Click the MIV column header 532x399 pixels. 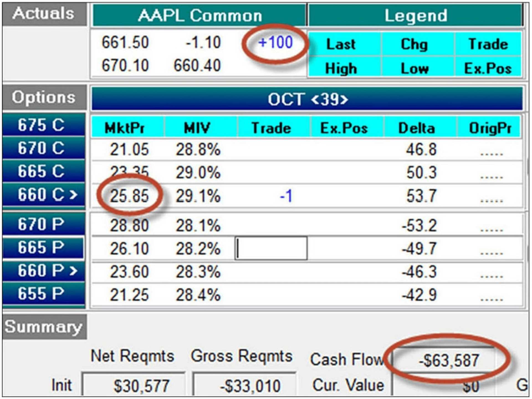tap(200, 127)
